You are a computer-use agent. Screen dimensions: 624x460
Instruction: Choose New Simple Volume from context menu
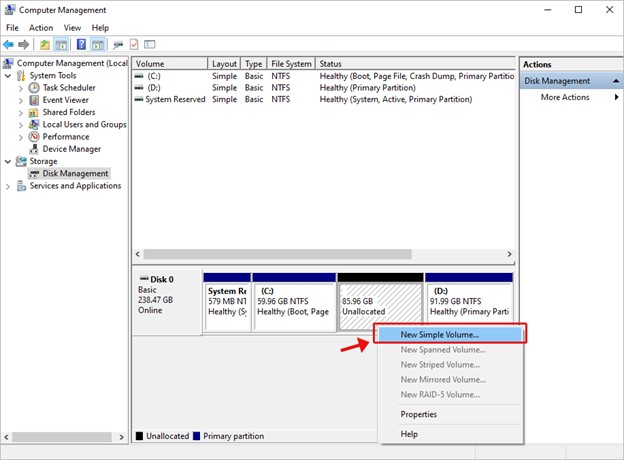click(450, 335)
